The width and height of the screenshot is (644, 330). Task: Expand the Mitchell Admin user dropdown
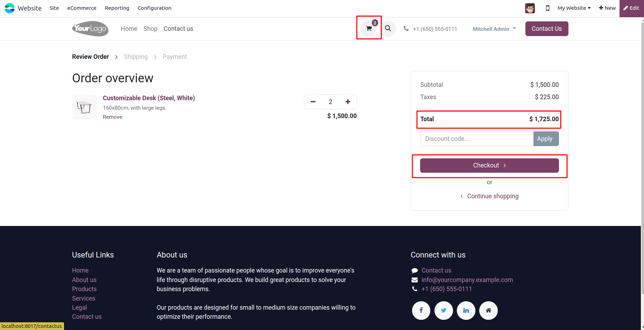(494, 29)
